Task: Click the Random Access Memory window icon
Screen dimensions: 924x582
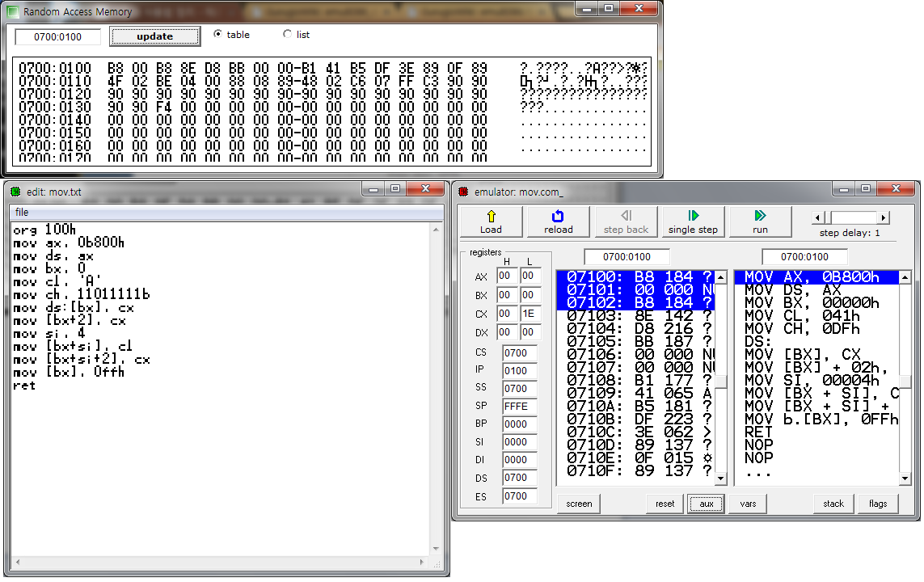Action: (12, 12)
